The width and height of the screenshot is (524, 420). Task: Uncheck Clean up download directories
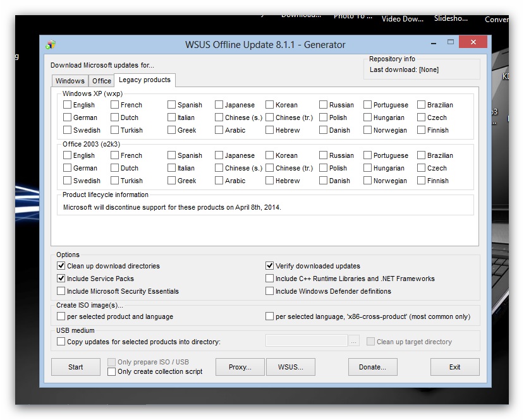[x=61, y=266]
